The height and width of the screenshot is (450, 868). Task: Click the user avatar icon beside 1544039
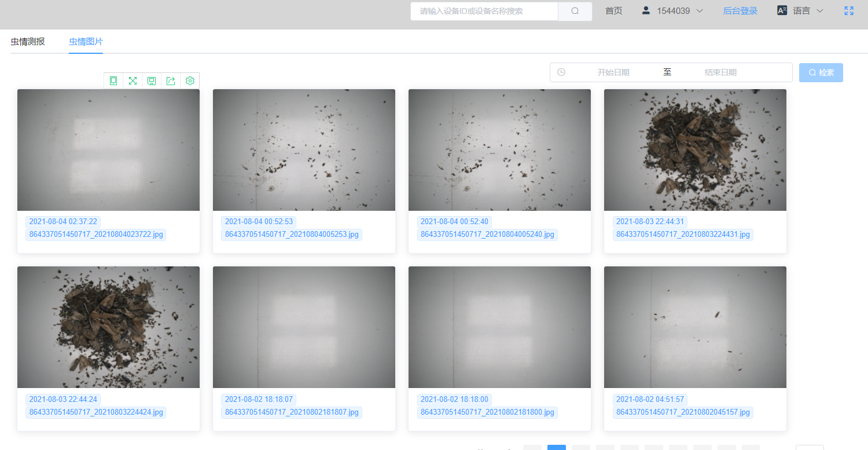point(646,10)
